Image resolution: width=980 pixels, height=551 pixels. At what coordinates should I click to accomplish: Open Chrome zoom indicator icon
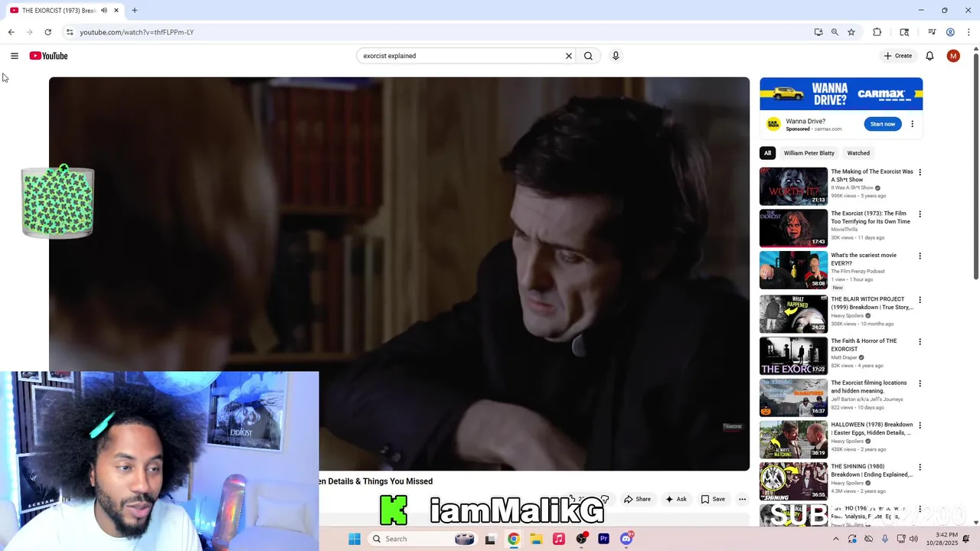click(x=835, y=32)
